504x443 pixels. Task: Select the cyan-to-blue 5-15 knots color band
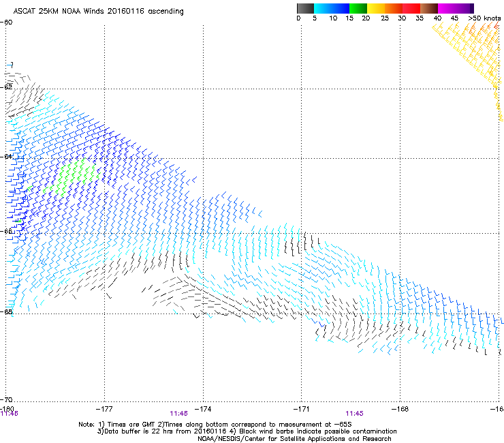332,8
